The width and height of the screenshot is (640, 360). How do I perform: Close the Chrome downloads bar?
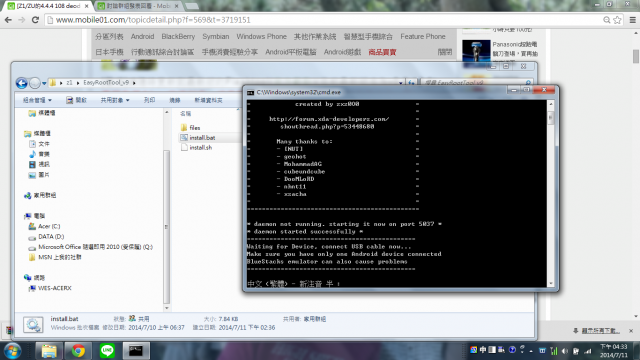pos(631,331)
